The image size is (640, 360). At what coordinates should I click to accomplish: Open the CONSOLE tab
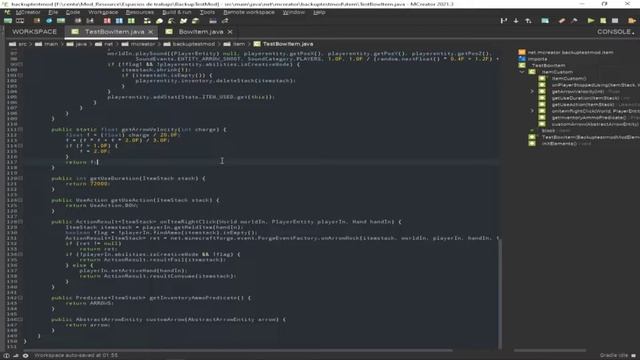click(x=616, y=32)
